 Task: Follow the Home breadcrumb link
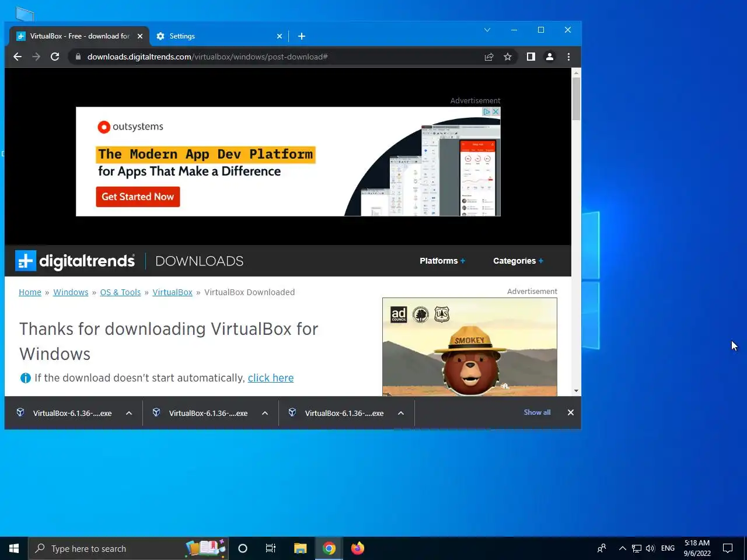[30, 292]
